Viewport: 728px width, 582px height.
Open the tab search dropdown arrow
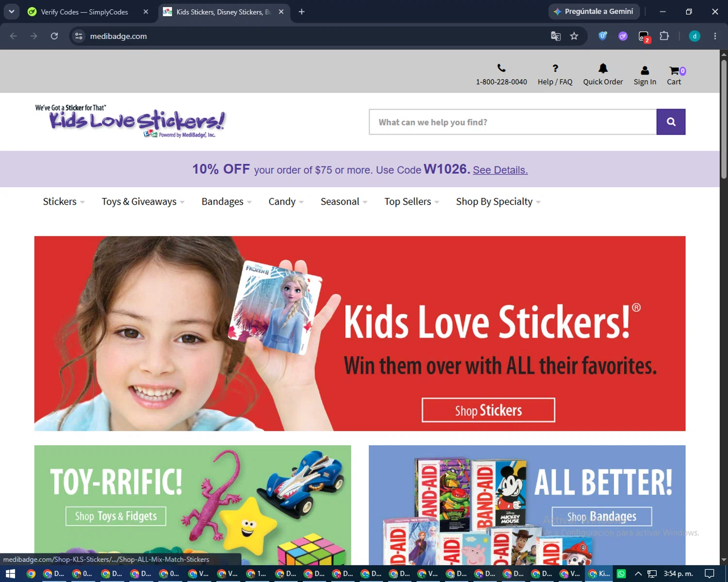tap(11, 12)
